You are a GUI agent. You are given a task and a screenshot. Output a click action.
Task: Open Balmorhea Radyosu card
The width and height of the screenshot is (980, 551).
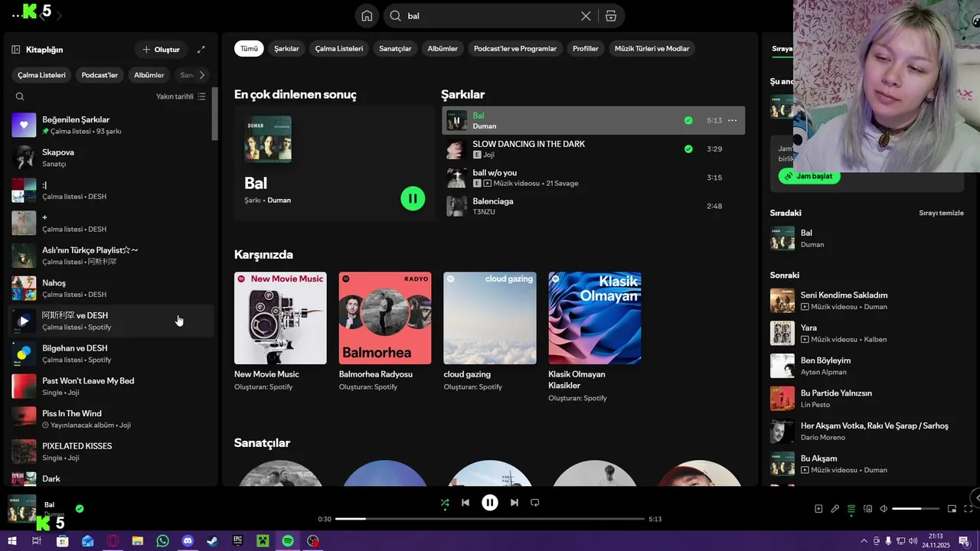385,331
